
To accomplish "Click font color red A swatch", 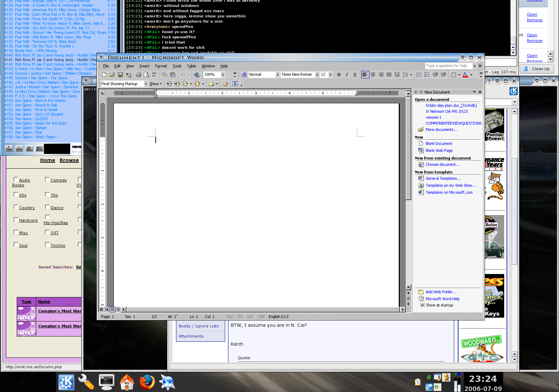I will [465, 75].
